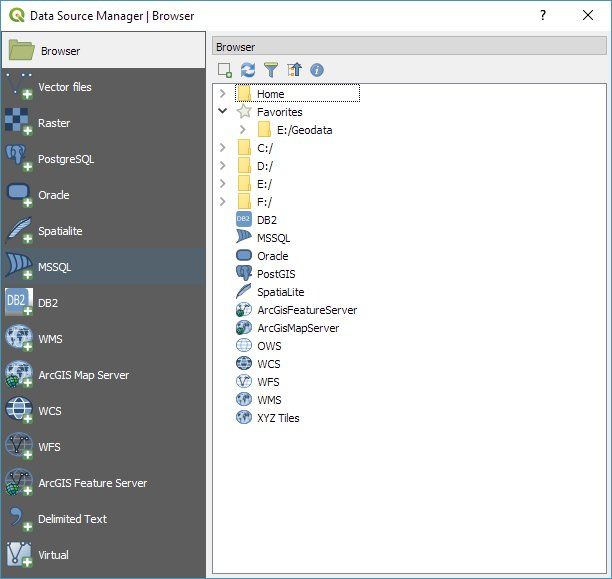
Task: Expand the C:/ drive node
Action: pyautogui.click(x=223, y=148)
